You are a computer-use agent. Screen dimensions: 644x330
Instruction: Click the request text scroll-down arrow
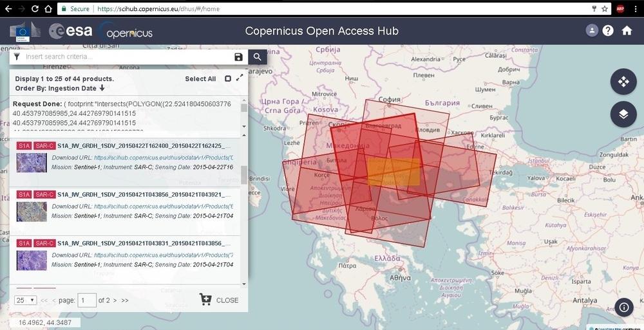tap(244, 127)
